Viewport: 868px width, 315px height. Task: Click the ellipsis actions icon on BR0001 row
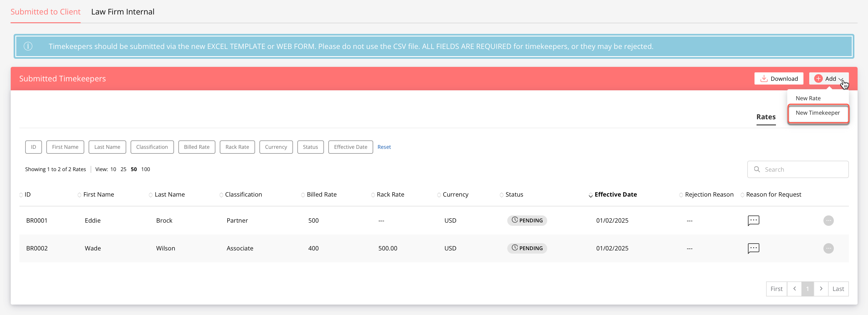coord(829,220)
